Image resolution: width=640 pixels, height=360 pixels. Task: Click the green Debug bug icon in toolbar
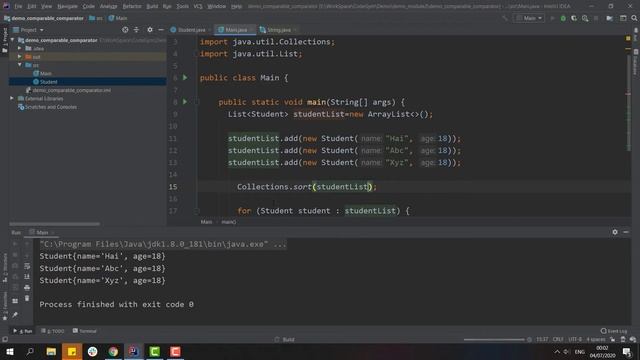pyautogui.click(x=563, y=18)
